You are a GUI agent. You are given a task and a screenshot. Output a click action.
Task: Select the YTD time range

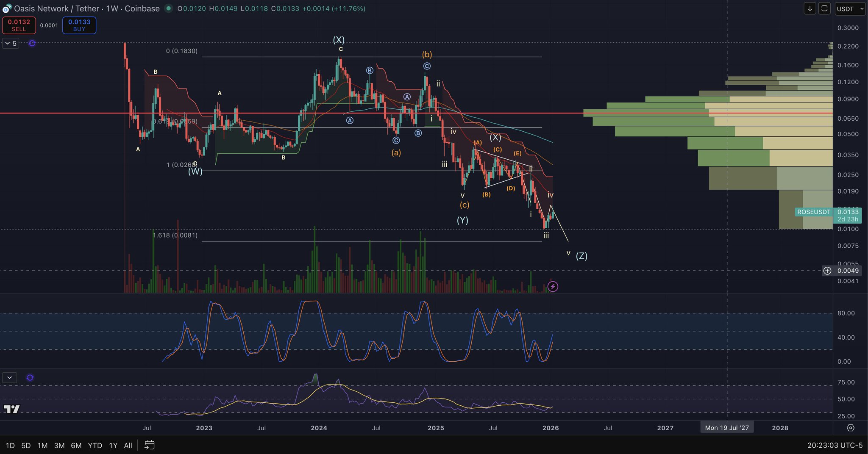point(95,446)
